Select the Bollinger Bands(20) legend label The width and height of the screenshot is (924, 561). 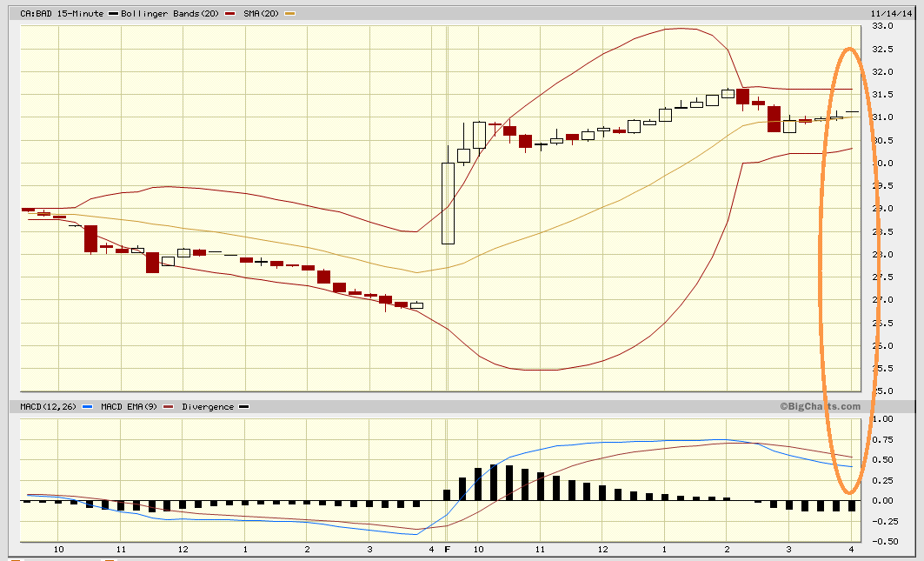[170, 13]
